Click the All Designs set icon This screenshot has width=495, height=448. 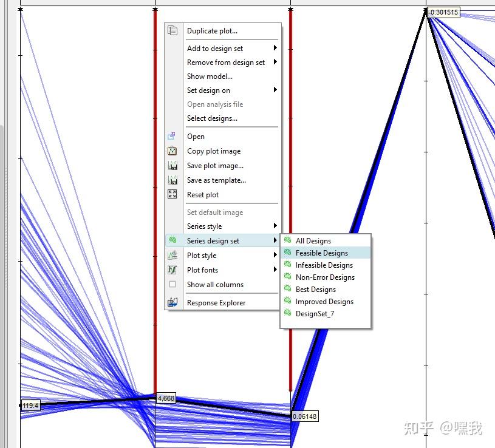point(287,240)
